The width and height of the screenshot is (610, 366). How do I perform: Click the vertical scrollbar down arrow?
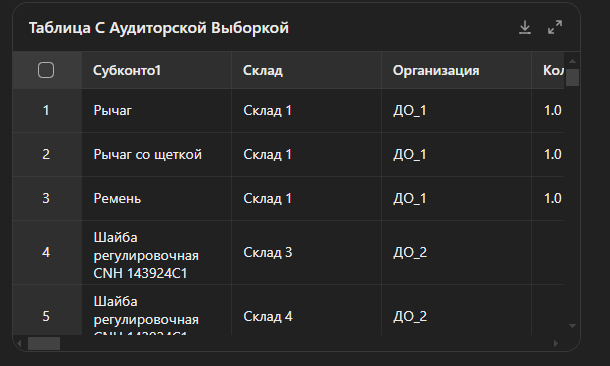(x=572, y=326)
